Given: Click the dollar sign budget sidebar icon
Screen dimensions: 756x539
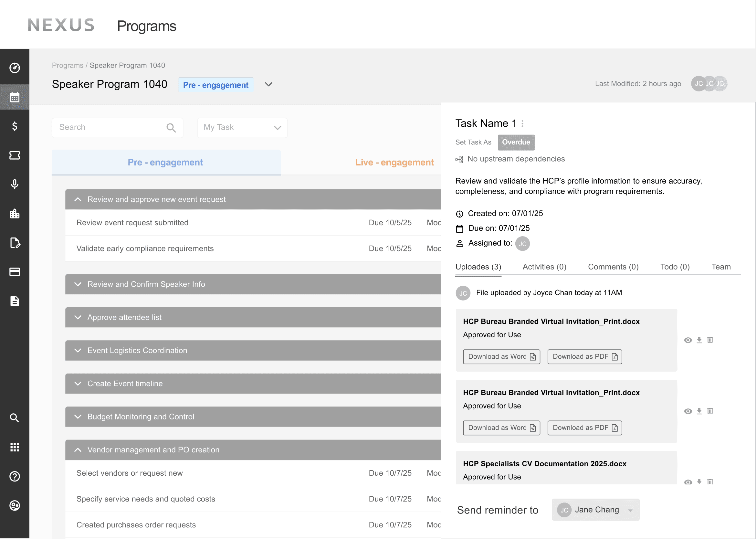Looking at the screenshot, I should 15,126.
